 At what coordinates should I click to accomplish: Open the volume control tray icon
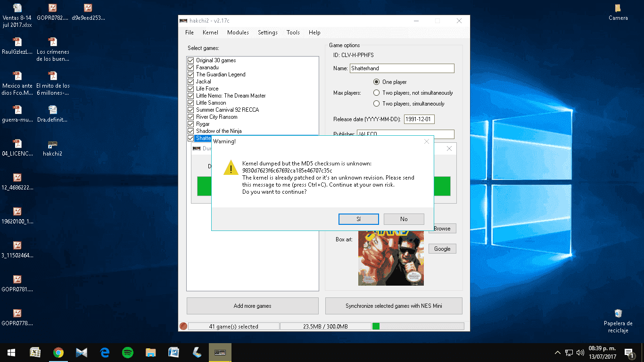coord(580,353)
